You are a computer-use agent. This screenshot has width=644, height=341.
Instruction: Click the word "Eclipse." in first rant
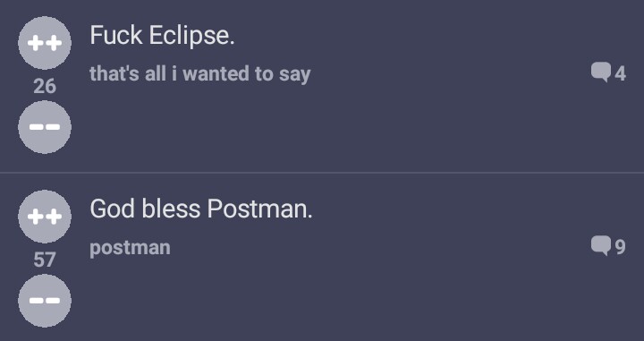click(x=191, y=36)
